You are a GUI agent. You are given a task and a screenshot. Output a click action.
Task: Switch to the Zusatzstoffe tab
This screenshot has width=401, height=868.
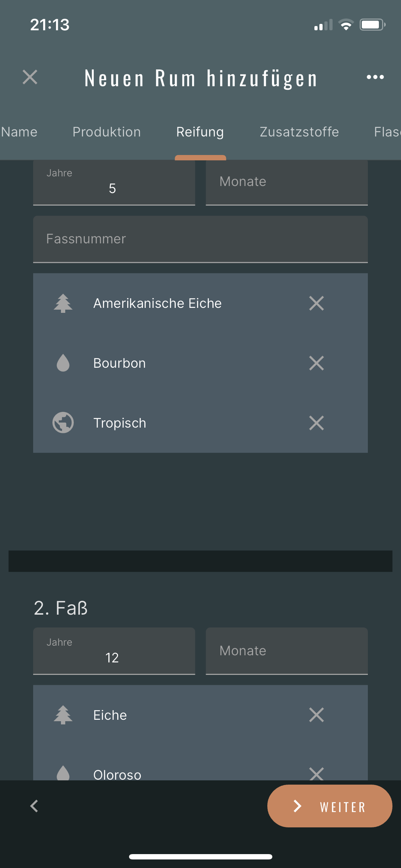coord(299,132)
